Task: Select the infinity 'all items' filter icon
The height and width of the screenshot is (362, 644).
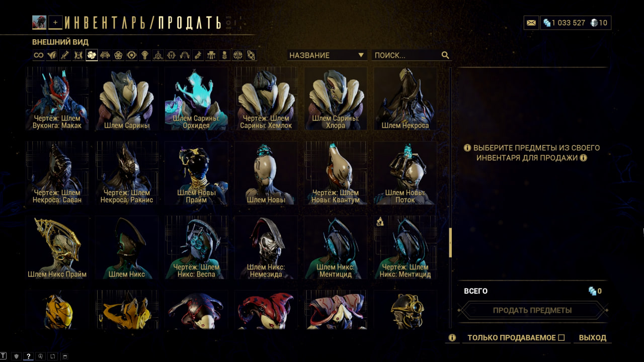Action: pos(38,55)
